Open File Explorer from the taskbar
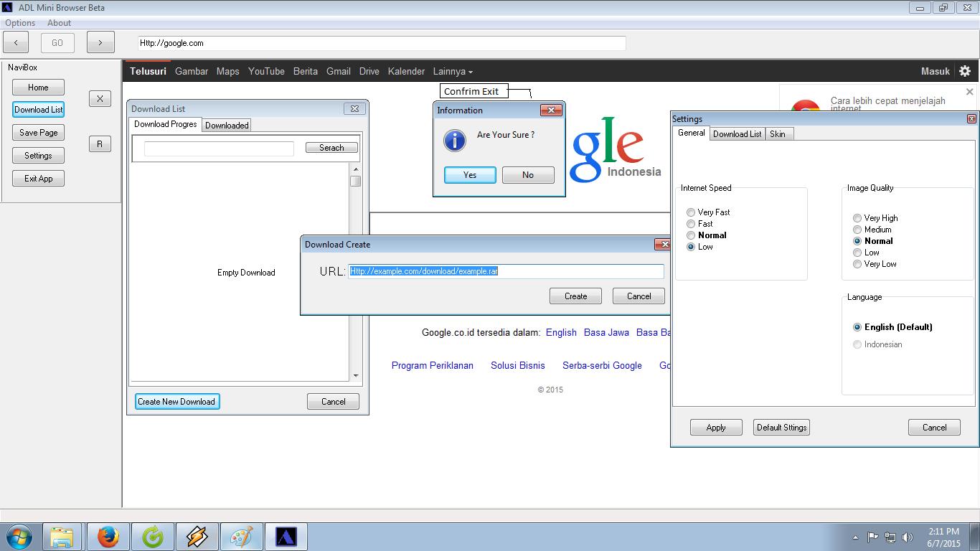The image size is (980, 551). (x=62, y=537)
